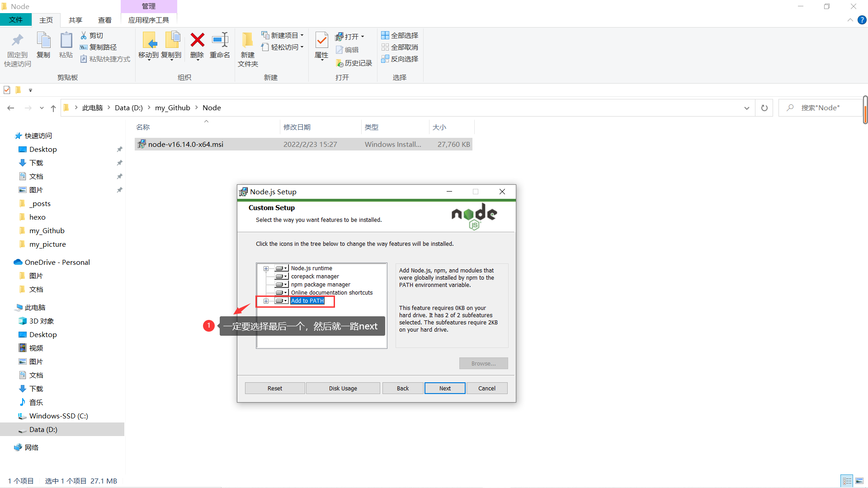868x488 pixels.
Task: Click Invert Selection (反向选择)
Action: 400,59
